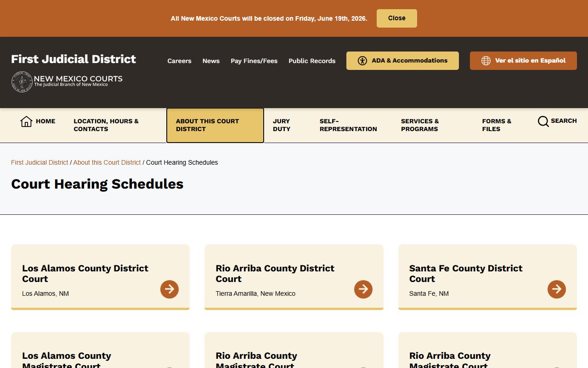Open Public Records page

click(x=312, y=61)
